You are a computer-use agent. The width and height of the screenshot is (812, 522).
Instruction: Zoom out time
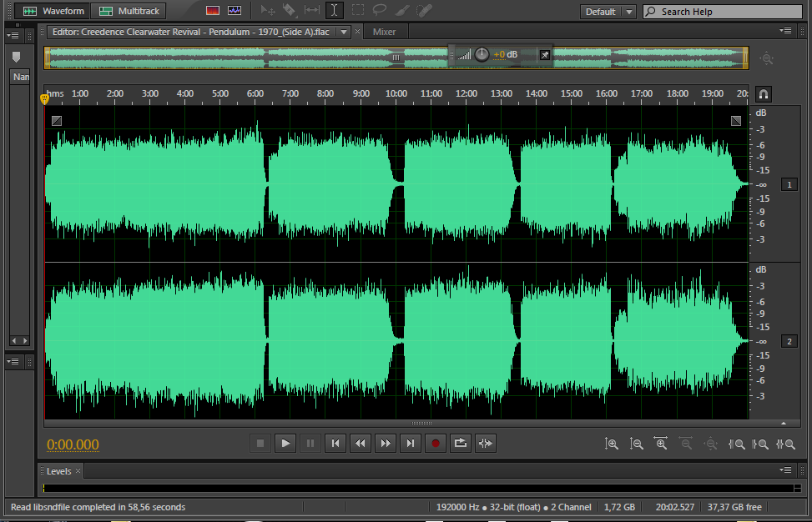point(686,444)
